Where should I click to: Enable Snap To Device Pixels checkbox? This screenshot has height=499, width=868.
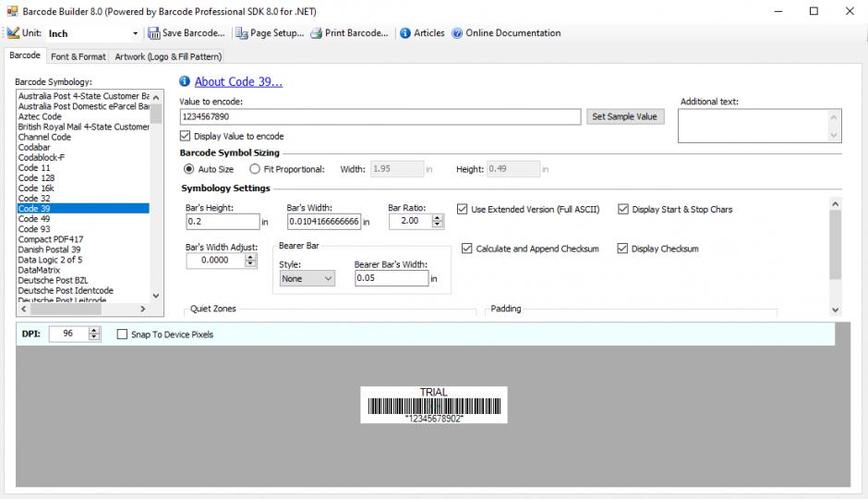122,334
